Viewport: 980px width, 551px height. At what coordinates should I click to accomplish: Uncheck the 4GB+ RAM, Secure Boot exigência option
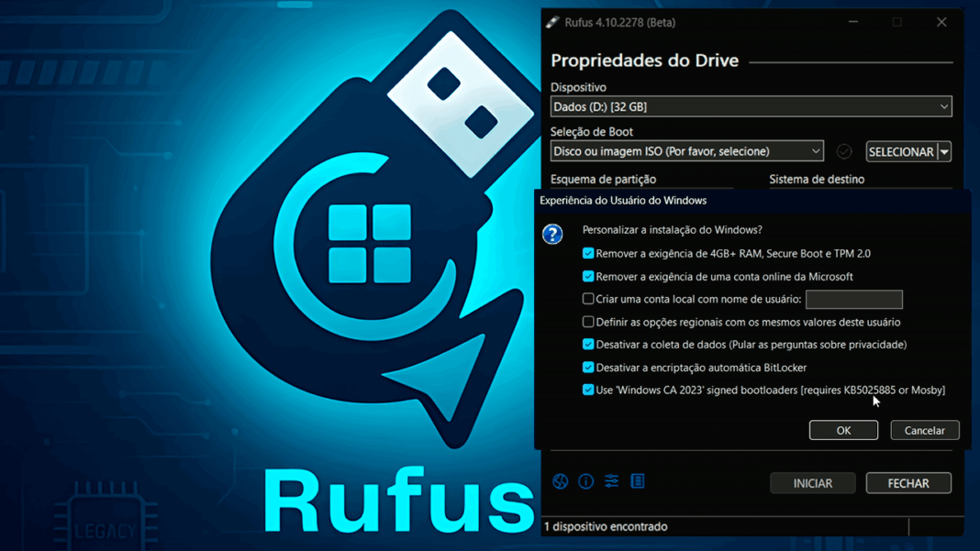pos(587,252)
